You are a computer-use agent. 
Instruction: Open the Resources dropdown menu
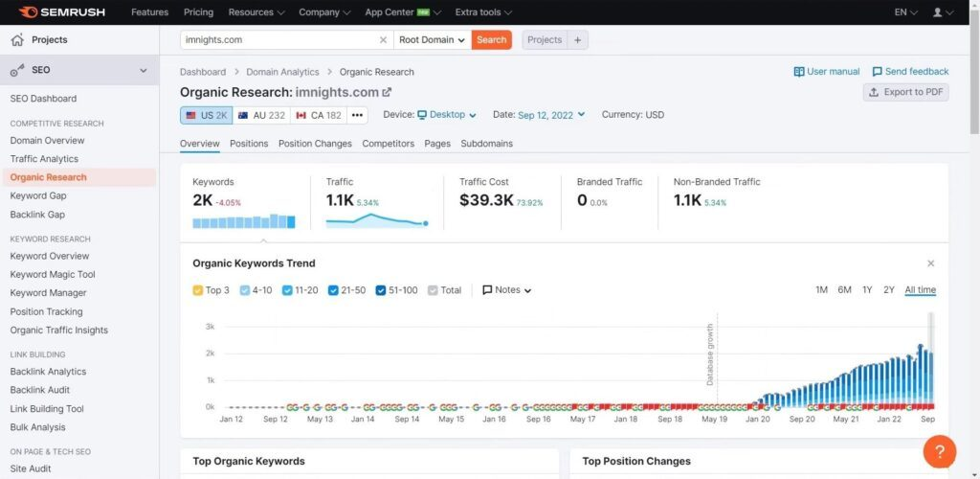click(x=256, y=11)
